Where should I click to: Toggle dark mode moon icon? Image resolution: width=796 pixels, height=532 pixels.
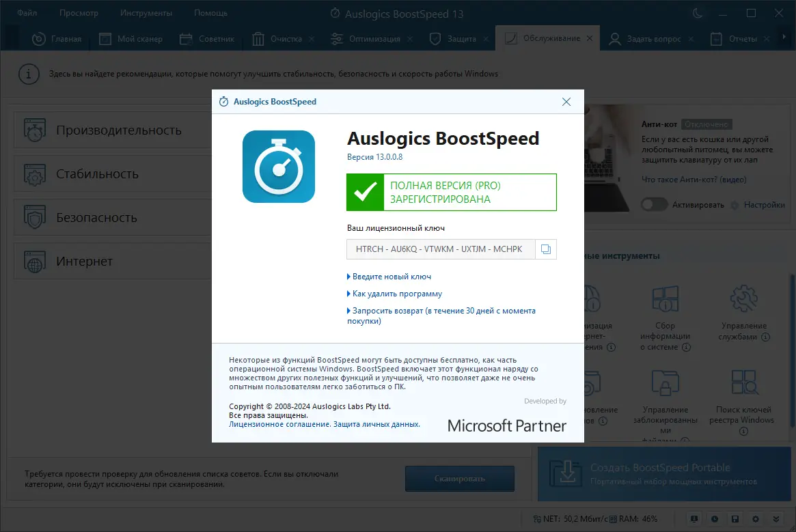coord(698,14)
